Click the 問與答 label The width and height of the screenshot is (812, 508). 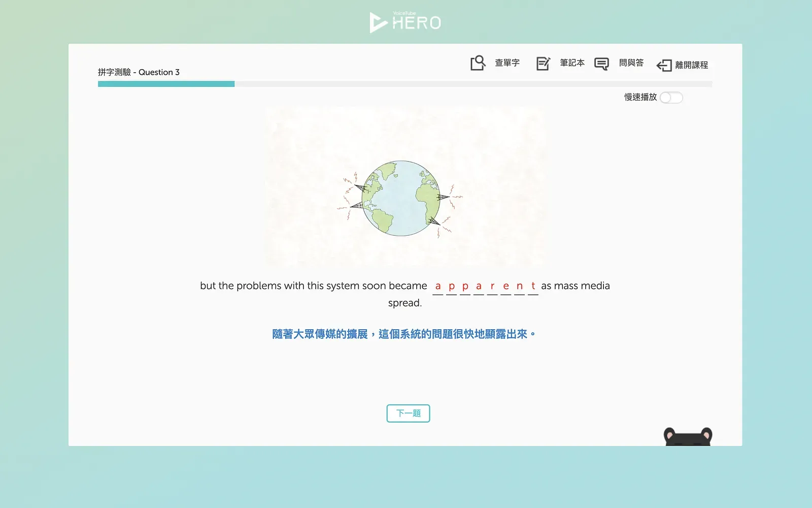(631, 63)
